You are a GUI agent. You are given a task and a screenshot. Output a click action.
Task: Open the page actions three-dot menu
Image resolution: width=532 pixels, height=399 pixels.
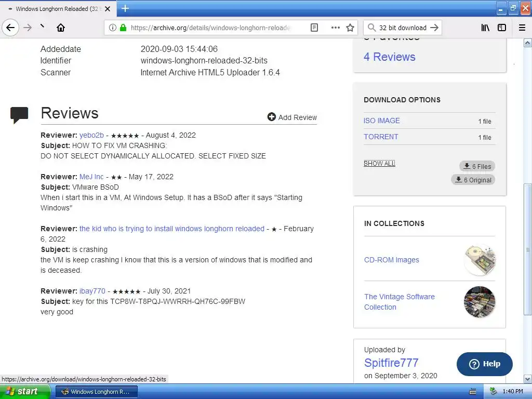tap(335, 28)
